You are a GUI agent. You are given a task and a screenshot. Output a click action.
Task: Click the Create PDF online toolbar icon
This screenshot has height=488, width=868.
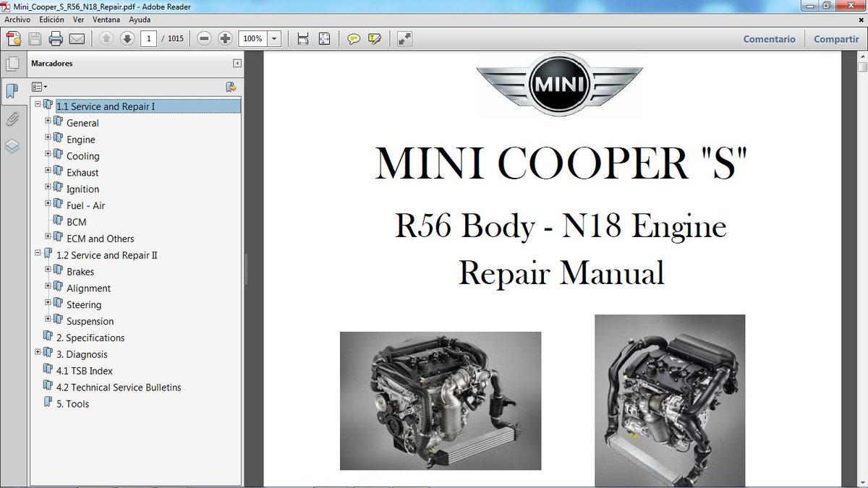[14, 39]
